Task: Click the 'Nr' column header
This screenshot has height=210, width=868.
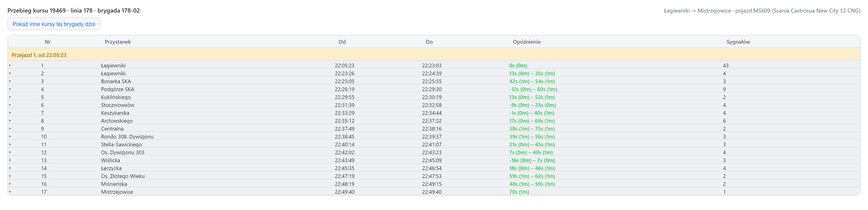Action: (48, 42)
